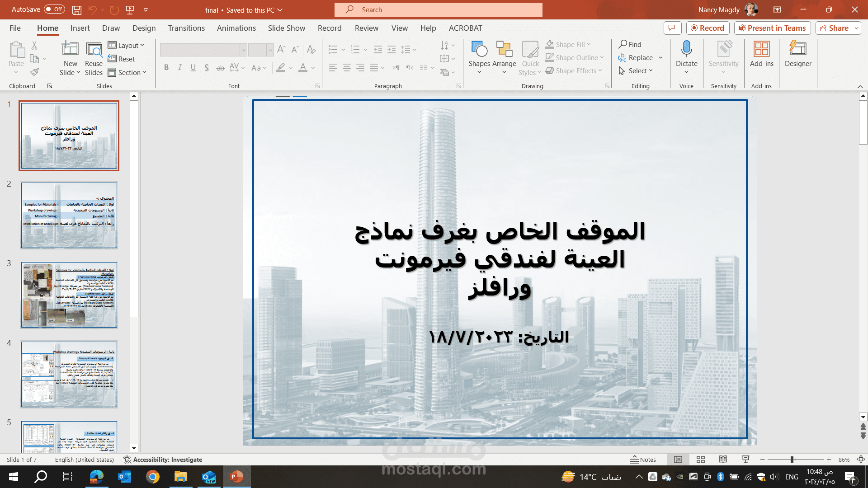Click the New Slide icon
This screenshot has width=868, height=488.
(70, 49)
